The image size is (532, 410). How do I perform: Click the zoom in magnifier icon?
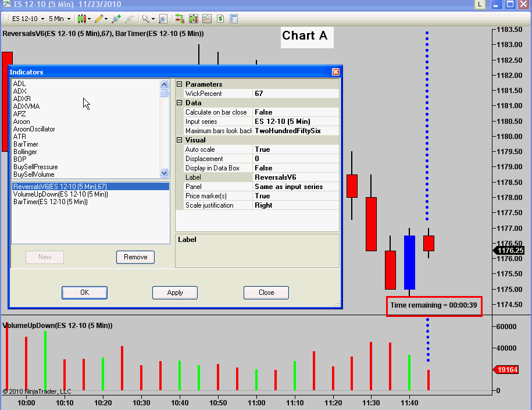pos(116,19)
